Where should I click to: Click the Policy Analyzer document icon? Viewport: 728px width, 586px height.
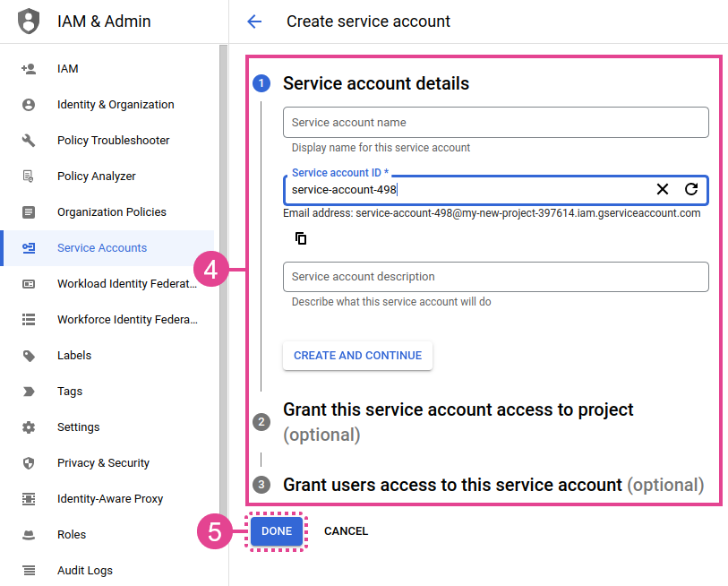click(x=29, y=177)
